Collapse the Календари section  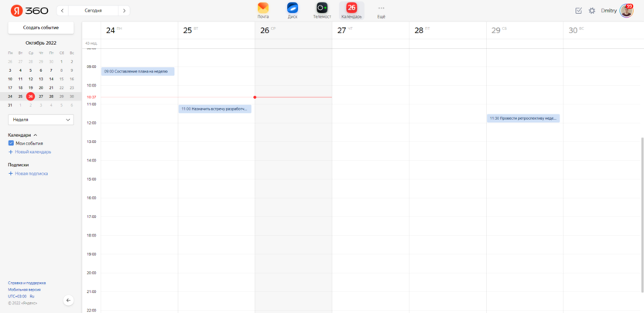point(22,134)
